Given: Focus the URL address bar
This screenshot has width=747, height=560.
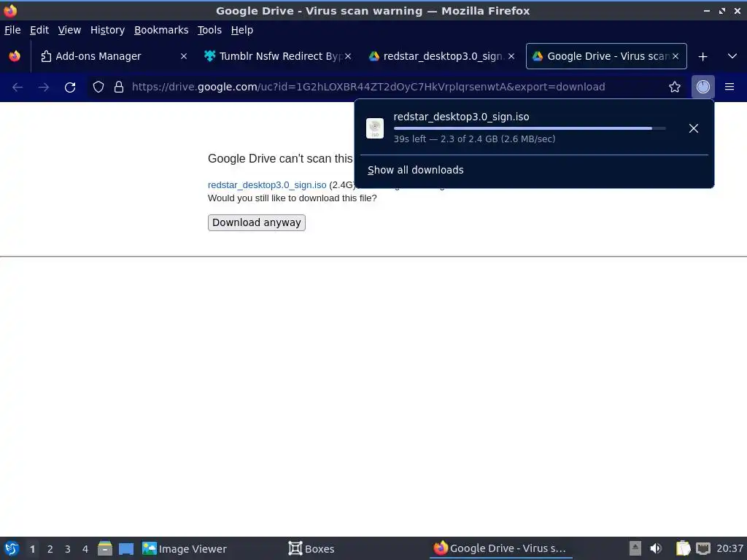Looking at the screenshot, I should (x=368, y=87).
